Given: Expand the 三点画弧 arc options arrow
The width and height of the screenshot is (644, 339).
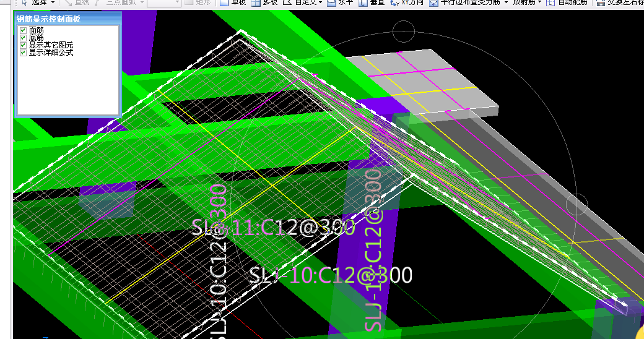Looking at the screenshot, I should point(142,2).
